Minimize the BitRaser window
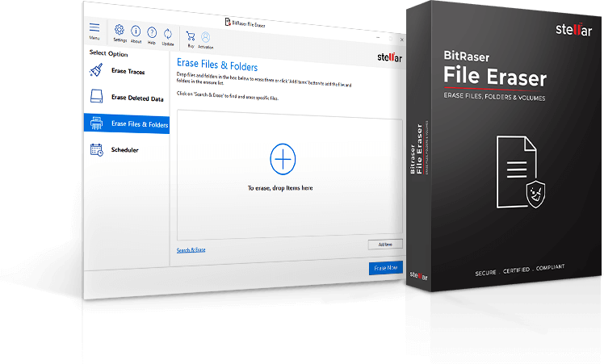 tap(378, 37)
